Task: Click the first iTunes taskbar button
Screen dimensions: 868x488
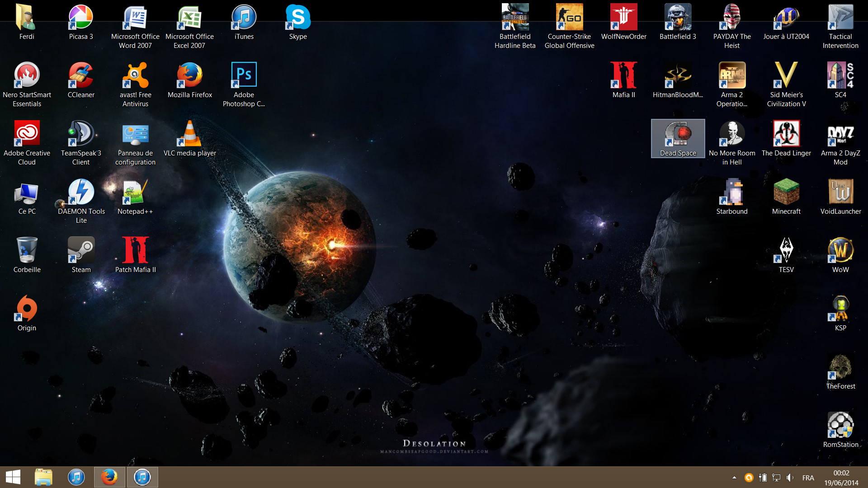Action: 76,477
